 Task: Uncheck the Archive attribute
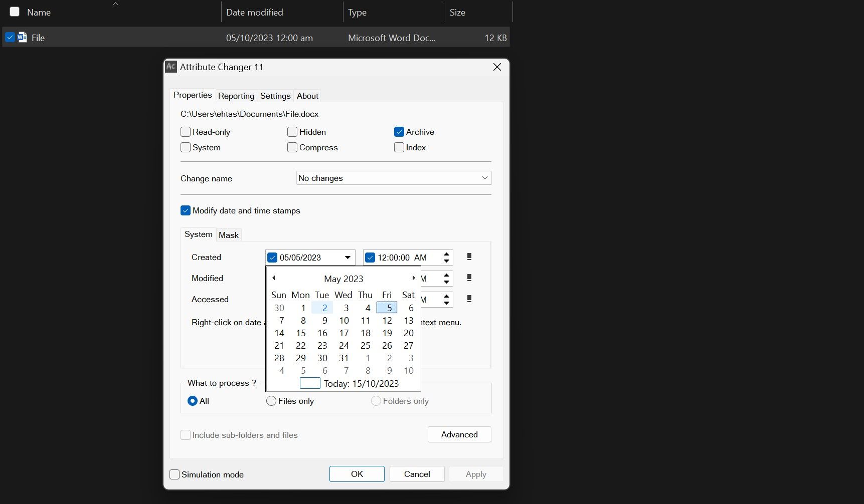(x=399, y=132)
